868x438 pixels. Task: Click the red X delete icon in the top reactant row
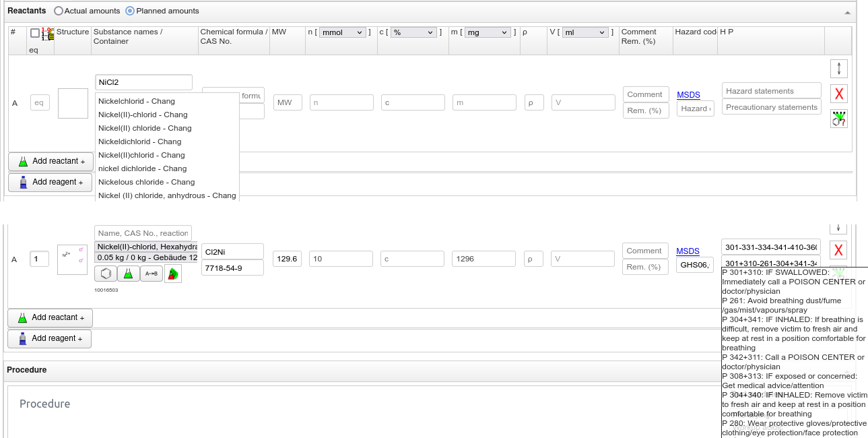pyautogui.click(x=838, y=94)
